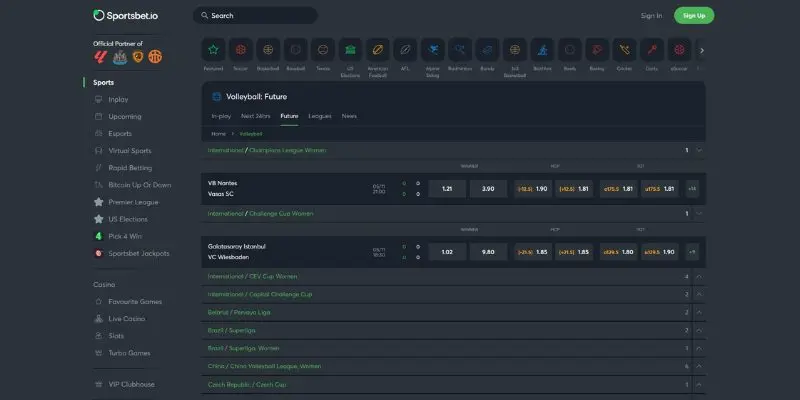Show more sports with the right arrow

pyautogui.click(x=702, y=51)
